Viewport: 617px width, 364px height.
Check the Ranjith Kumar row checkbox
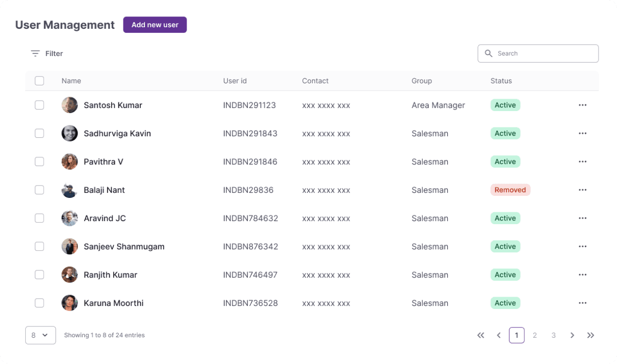click(39, 275)
